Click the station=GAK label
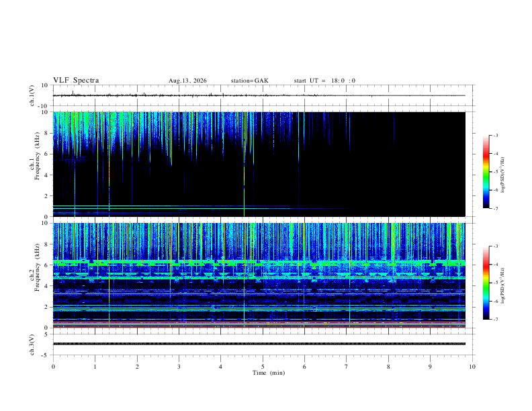 249,81
